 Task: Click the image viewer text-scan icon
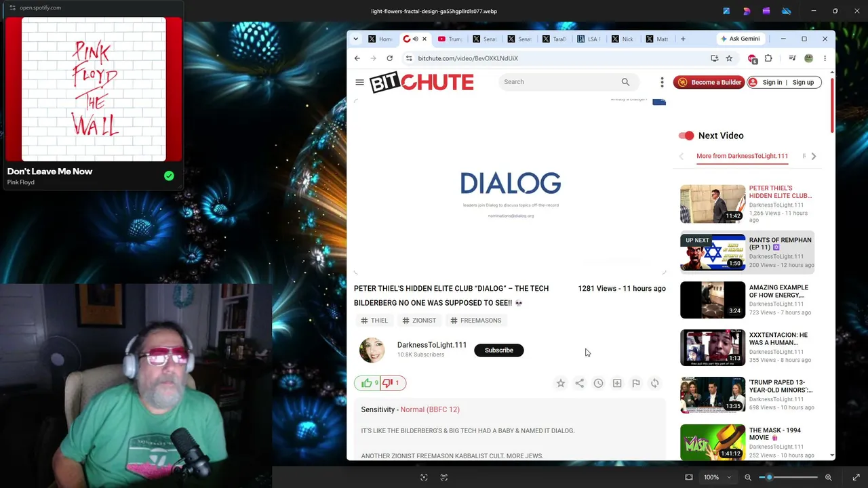(x=444, y=477)
